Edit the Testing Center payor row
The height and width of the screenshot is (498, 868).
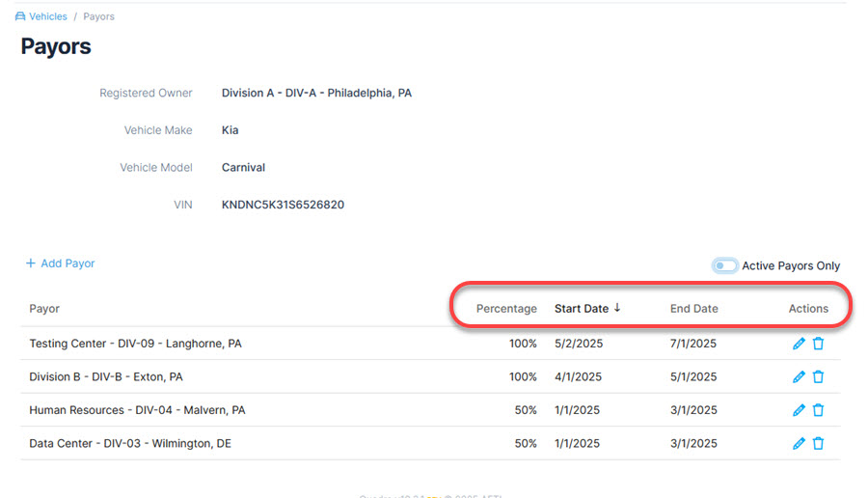799,344
